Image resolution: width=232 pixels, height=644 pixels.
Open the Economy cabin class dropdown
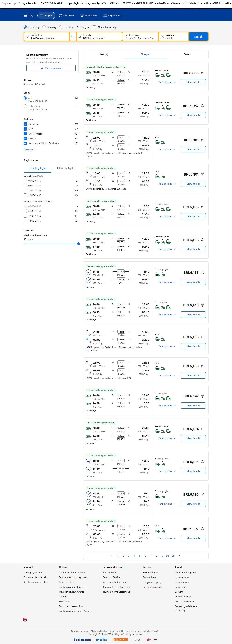[83, 27]
